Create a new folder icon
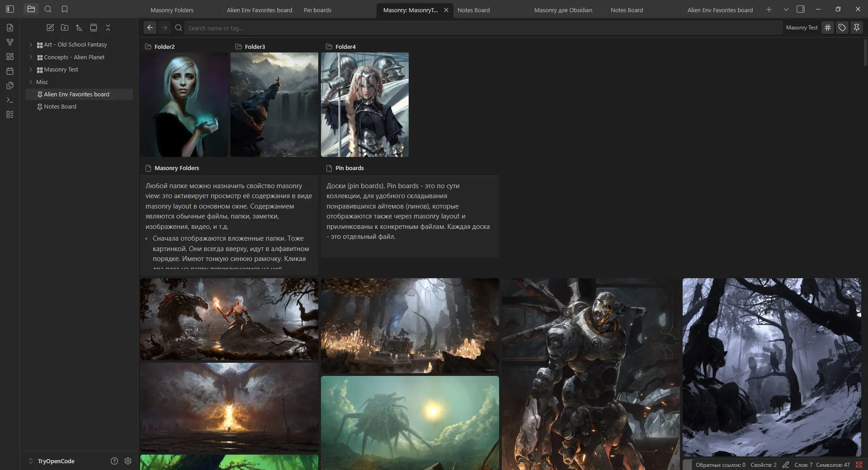Image resolution: width=868 pixels, height=470 pixels. pyautogui.click(x=65, y=28)
